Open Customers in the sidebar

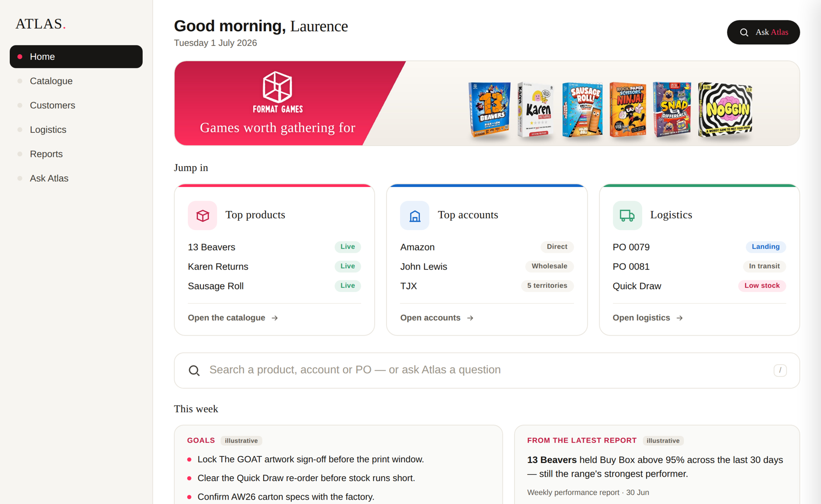pos(76,105)
